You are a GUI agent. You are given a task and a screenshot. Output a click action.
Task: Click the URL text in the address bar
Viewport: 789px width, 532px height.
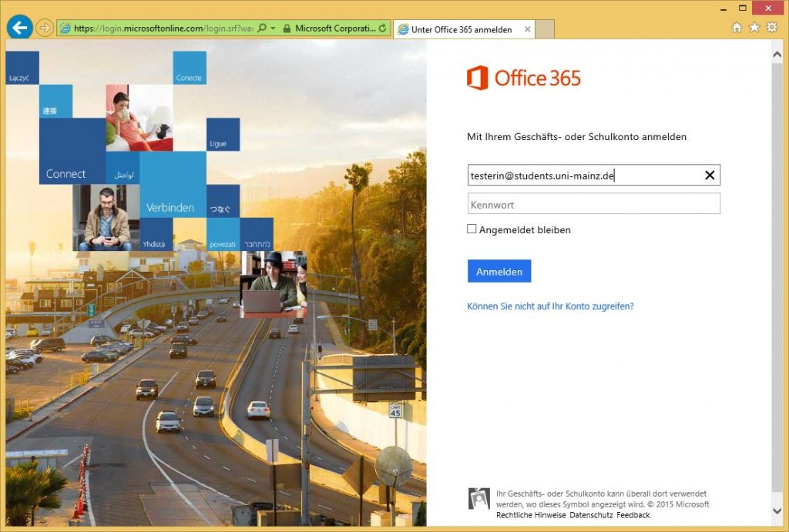(163, 28)
